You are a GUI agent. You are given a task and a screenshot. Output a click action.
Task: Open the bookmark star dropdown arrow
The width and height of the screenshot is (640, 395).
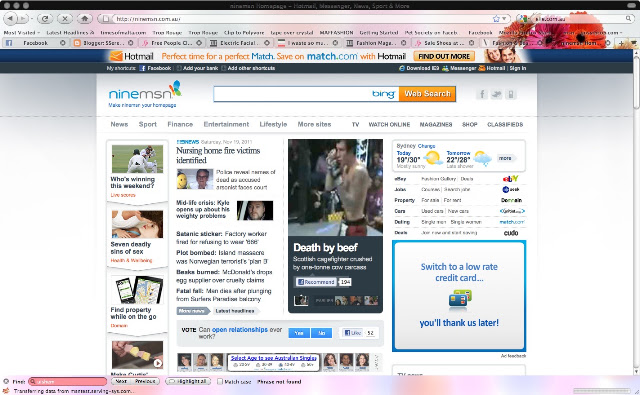[504, 19]
